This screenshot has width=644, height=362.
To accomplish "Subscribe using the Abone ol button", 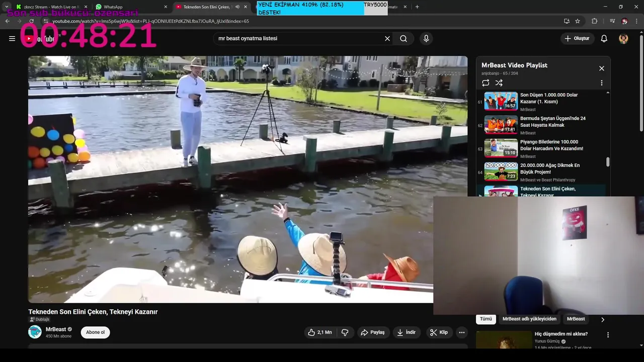I will [95, 332].
